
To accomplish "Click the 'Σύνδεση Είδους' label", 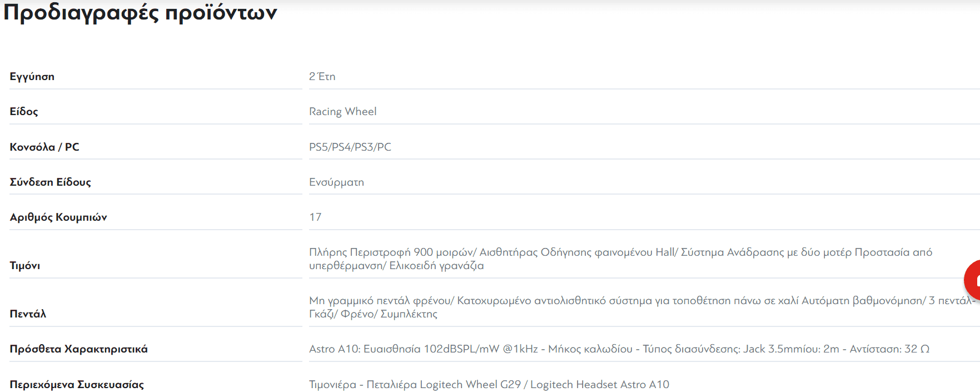I will point(51,182).
